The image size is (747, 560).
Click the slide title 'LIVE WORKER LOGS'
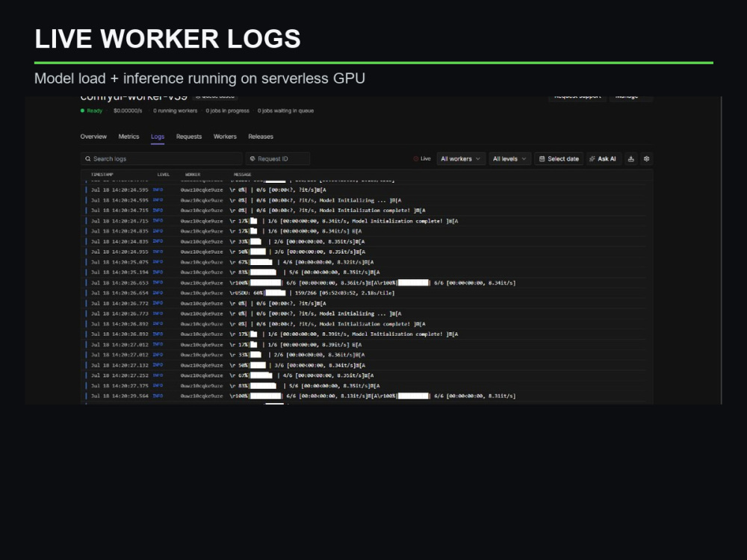point(167,39)
